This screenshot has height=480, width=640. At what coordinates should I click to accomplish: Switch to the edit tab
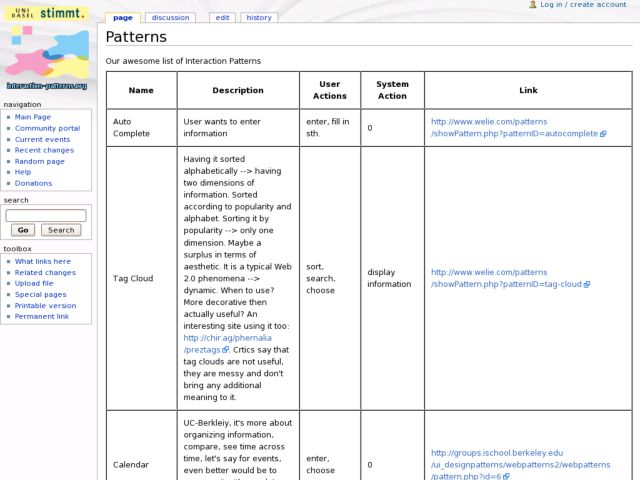222,18
